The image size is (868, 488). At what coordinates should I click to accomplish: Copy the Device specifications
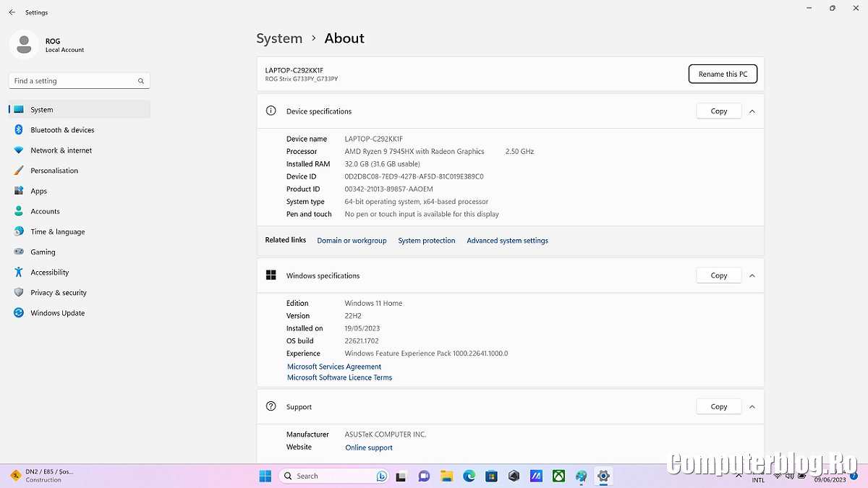click(718, 111)
